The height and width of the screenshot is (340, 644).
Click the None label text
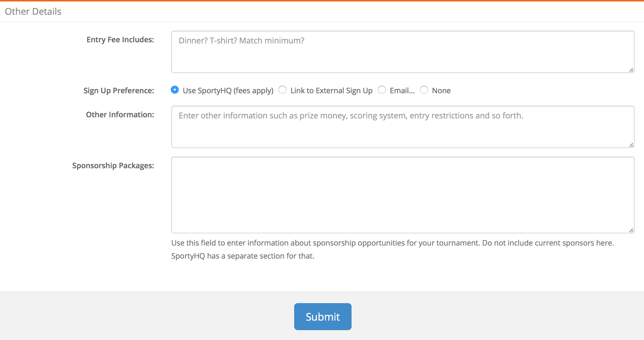point(441,91)
